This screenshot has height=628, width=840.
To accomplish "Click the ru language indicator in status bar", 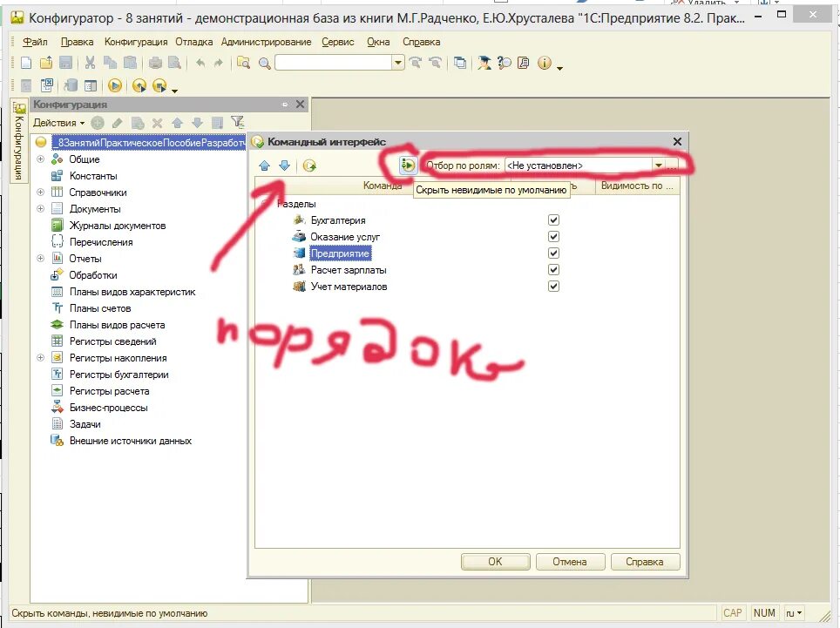I will (x=794, y=613).
